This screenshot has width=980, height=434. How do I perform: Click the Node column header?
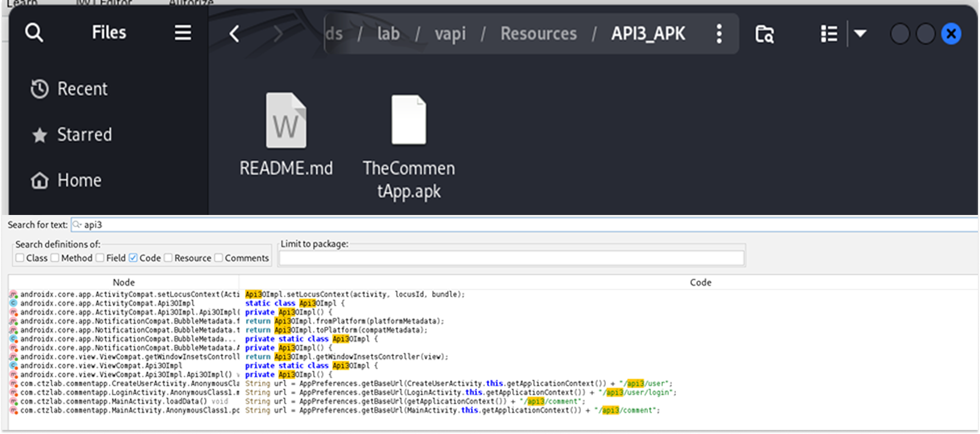[124, 282]
